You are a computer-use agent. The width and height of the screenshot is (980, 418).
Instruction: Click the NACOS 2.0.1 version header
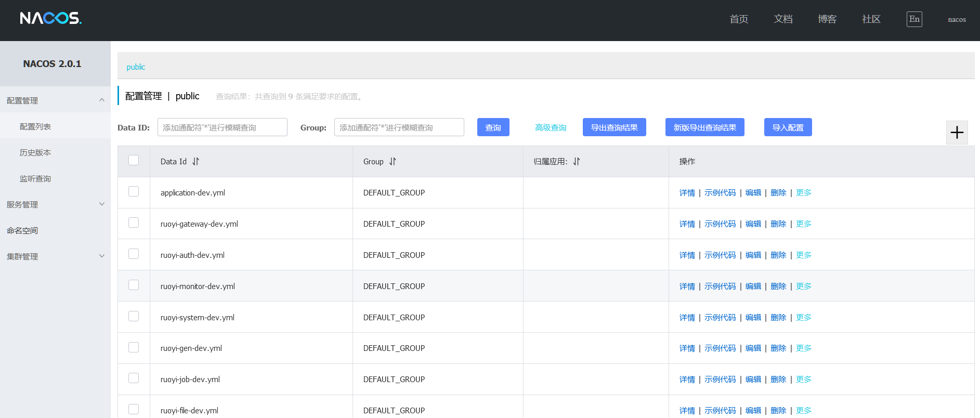52,64
